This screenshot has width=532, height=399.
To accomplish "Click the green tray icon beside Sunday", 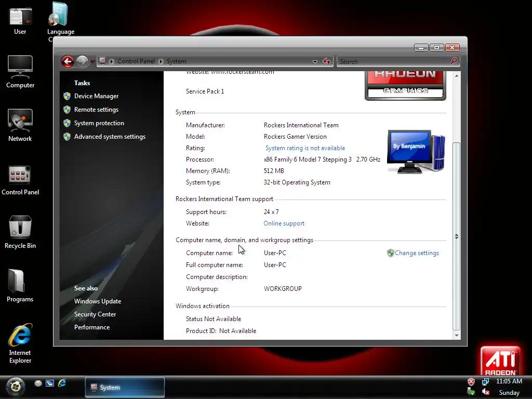I will [471, 392].
